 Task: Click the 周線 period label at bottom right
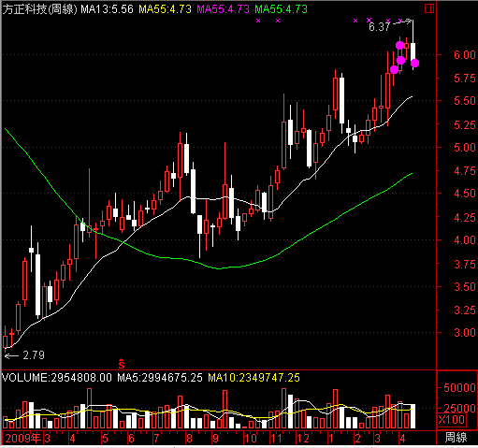(456, 438)
